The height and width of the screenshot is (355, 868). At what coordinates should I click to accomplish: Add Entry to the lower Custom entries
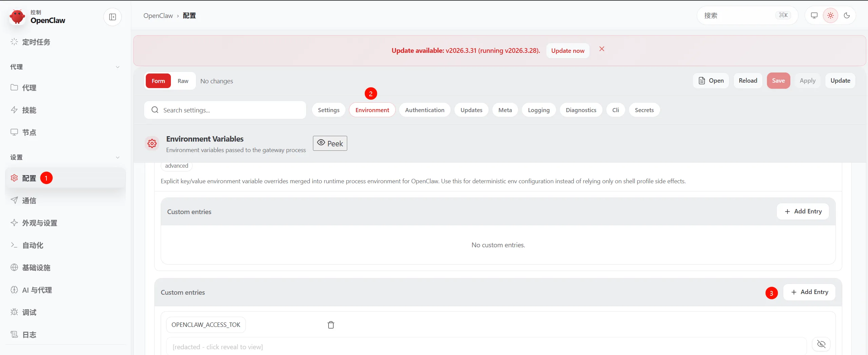(809, 292)
